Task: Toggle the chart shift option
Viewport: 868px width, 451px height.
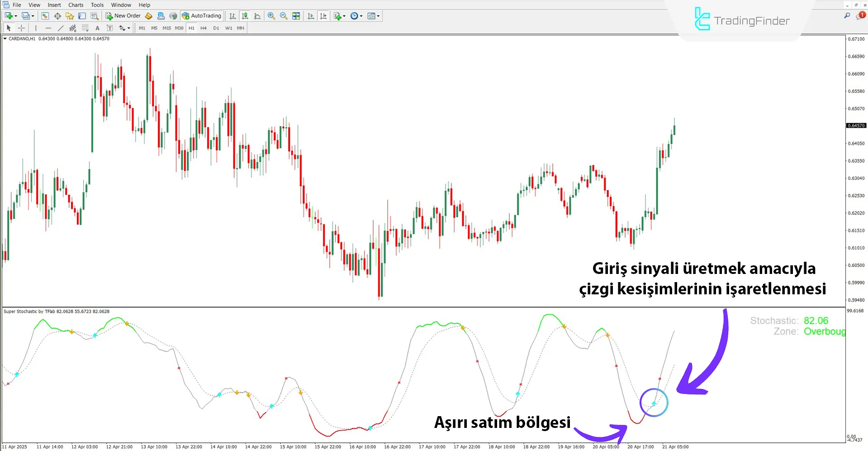Action: pyautogui.click(x=323, y=16)
